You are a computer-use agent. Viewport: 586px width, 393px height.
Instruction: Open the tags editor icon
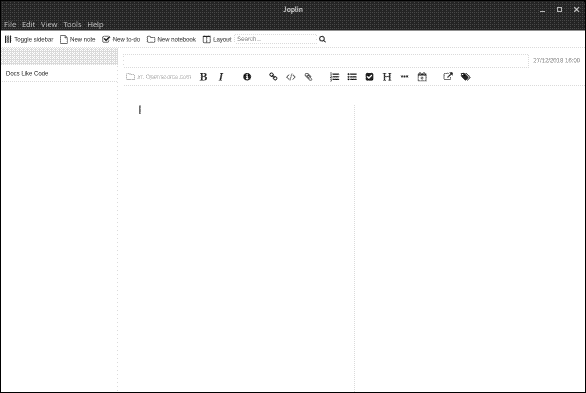tap(466, 77)
